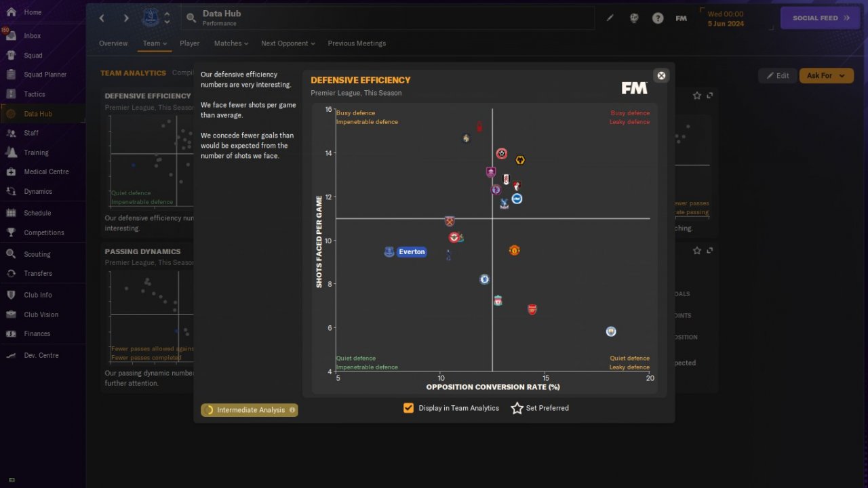This screenshot has width=868, height=488.
Task: Open Club Info in the sidebar
Action: pos(38,295)
